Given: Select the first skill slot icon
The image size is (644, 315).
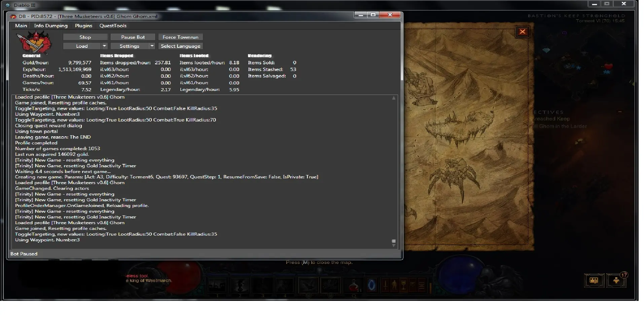Looking at the screenshot, I should coord(217,285).
